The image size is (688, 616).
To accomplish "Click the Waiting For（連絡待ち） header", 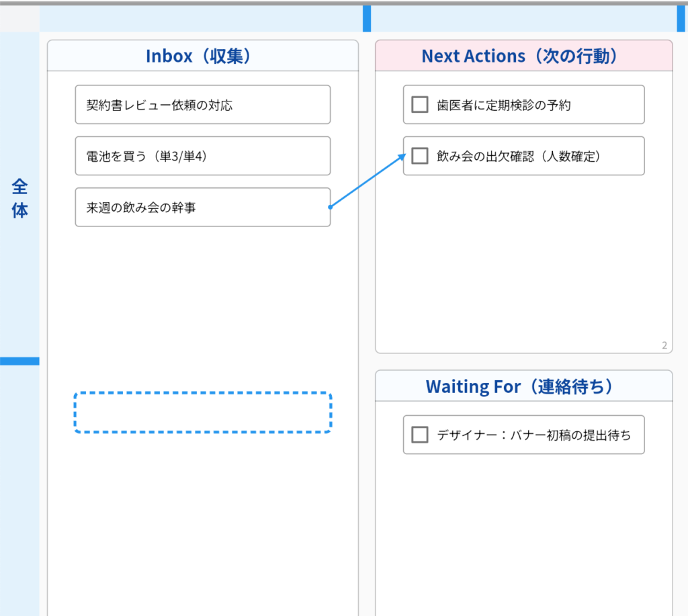I will click(x=523, y=386).
